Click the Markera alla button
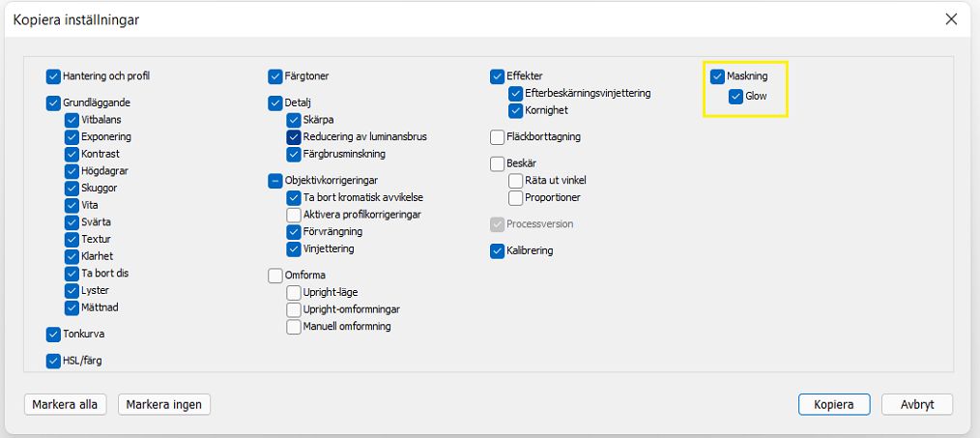The height and width of the screenshot is (438, 980). pos(66,404)
